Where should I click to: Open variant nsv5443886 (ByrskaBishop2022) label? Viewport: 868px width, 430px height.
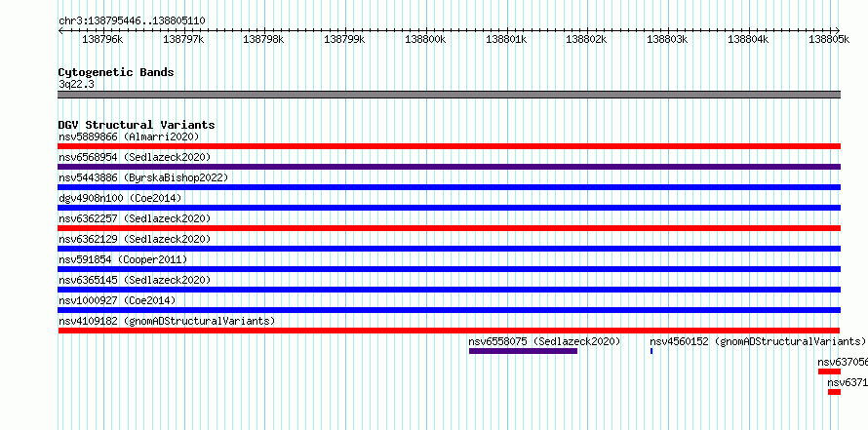click(143, 177)
